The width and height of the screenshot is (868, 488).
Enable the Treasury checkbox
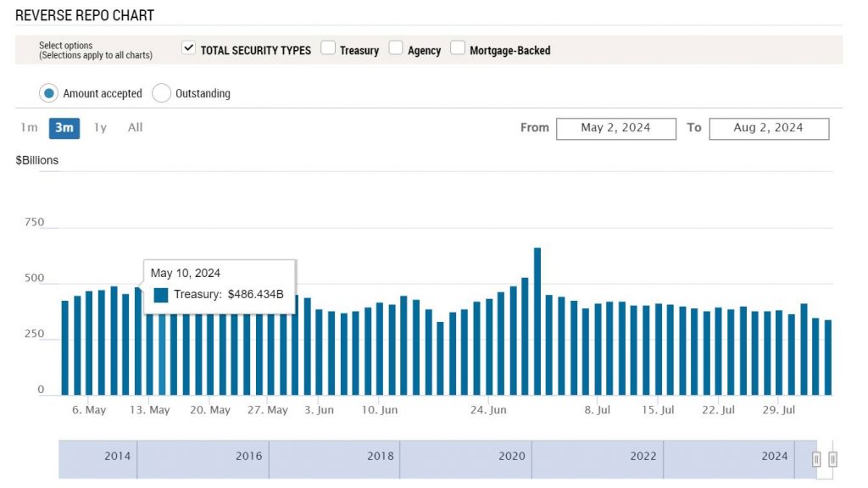329,48
